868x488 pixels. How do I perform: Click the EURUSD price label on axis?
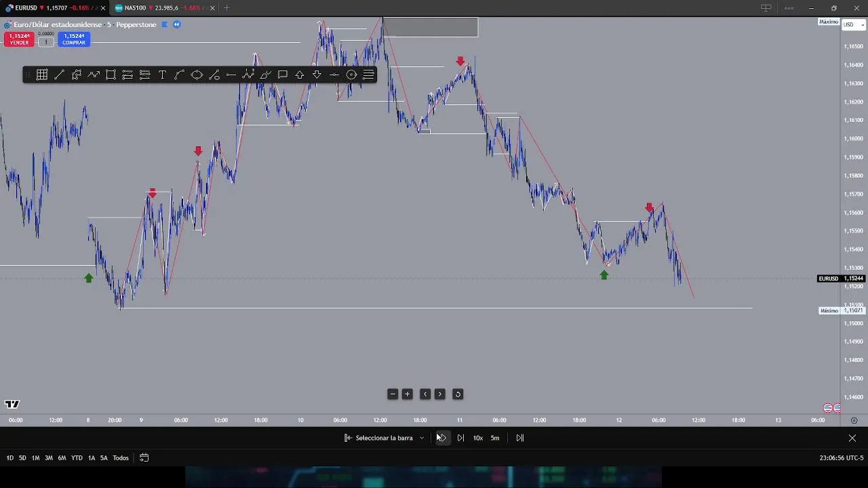[x=829, y=279]
